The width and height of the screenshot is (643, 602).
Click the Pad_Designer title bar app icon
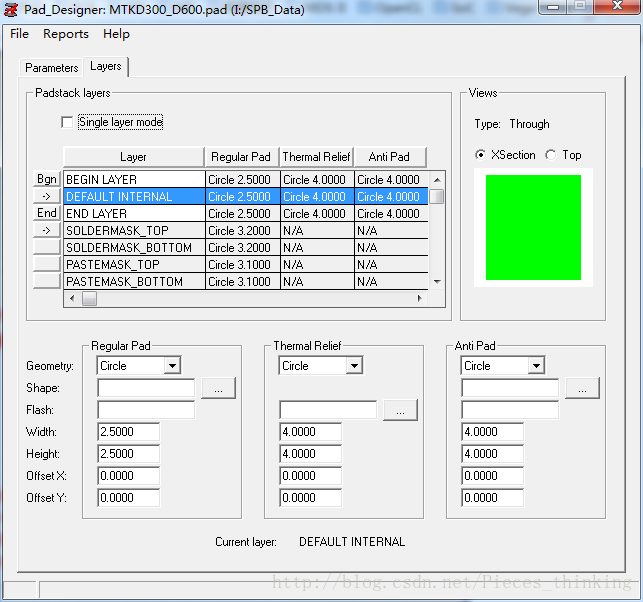(11, 9)
